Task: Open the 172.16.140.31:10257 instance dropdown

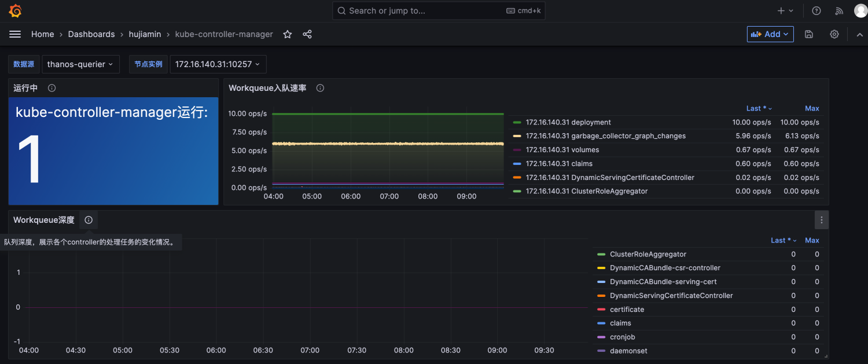Action: point(218,64)
